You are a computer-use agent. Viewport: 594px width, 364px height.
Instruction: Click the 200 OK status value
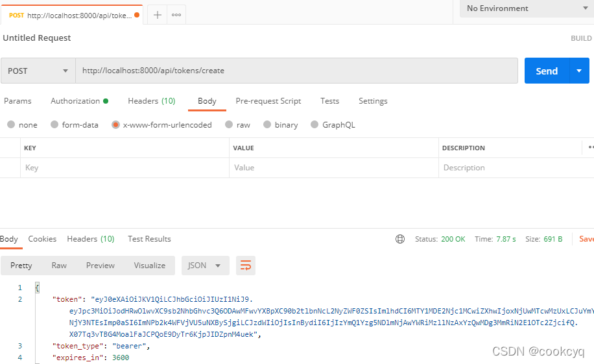click(453, 239)
